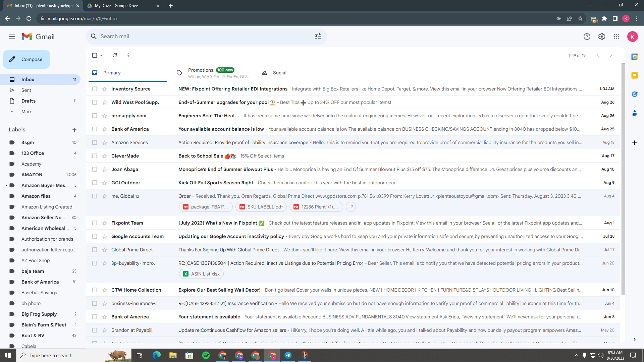Reload the browser page
Image resolution: width=644 pixels, height=362 pixels.
coord(29,18)
